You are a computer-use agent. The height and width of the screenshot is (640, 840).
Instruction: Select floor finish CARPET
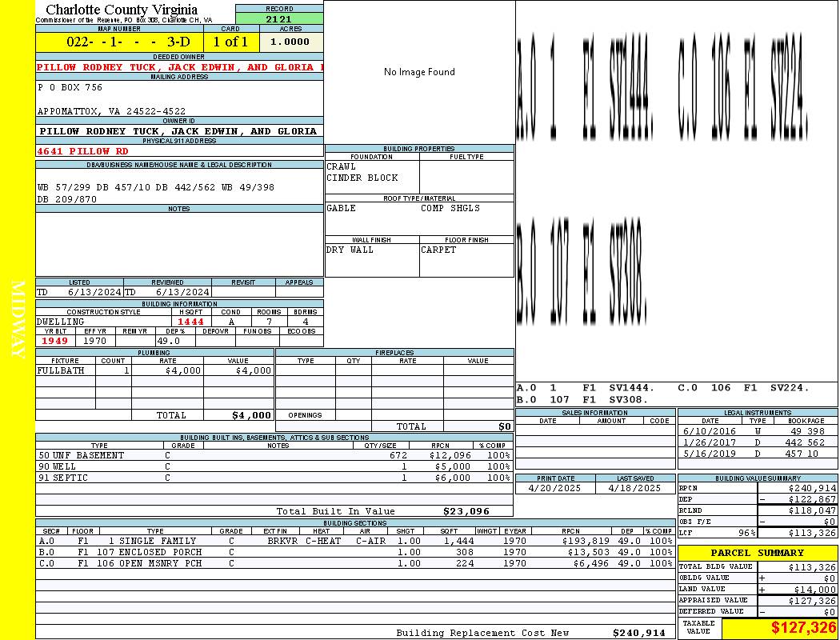(x=438, y=250)
